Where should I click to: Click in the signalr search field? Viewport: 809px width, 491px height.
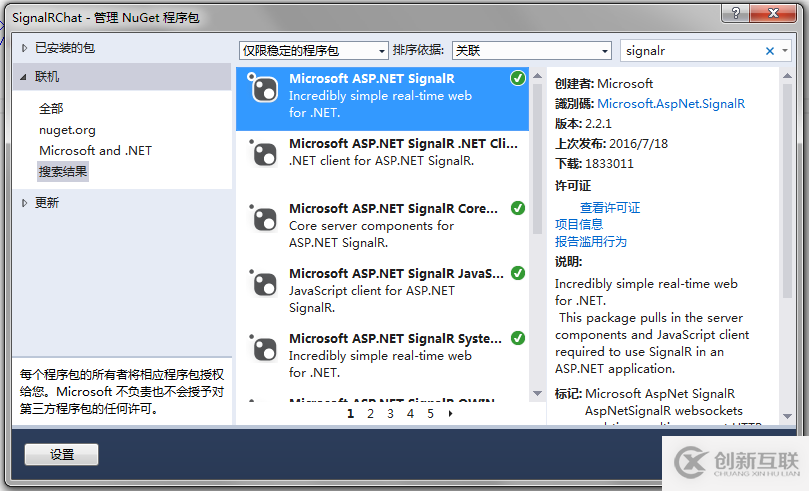tap(691, 51)
